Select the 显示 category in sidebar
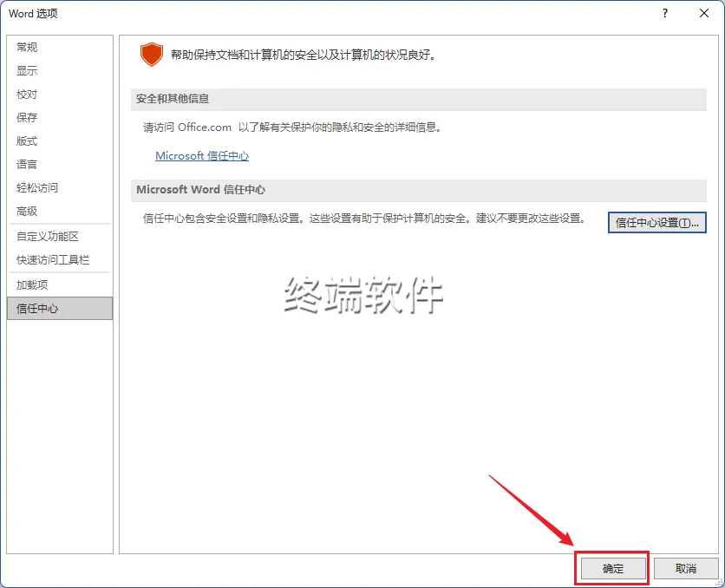Viewport: 725px width, 588px height. (x=60, y=71)
